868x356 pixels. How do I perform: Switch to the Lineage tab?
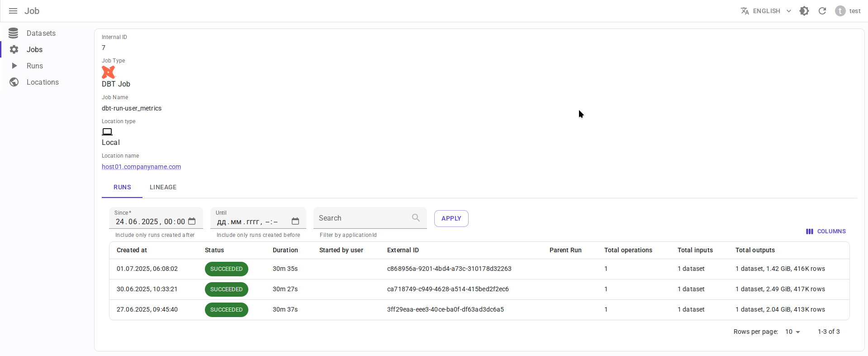pos(163,187)
